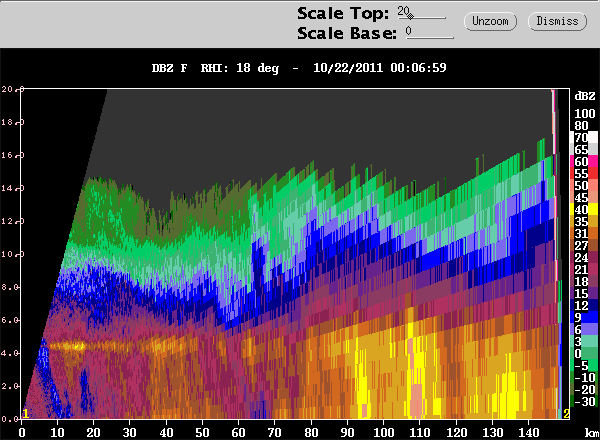Click the yellow endpoint marker 1
Image resolution: width=600 pixels, height=440 pixels.
pos(25,413)
